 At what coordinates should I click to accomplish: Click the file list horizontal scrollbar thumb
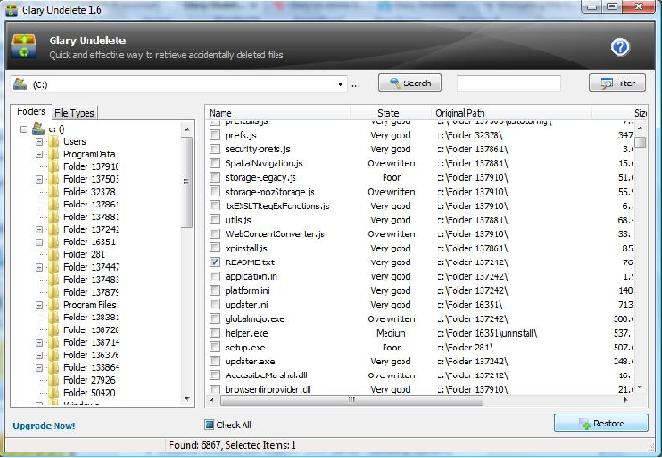point(351,400)
